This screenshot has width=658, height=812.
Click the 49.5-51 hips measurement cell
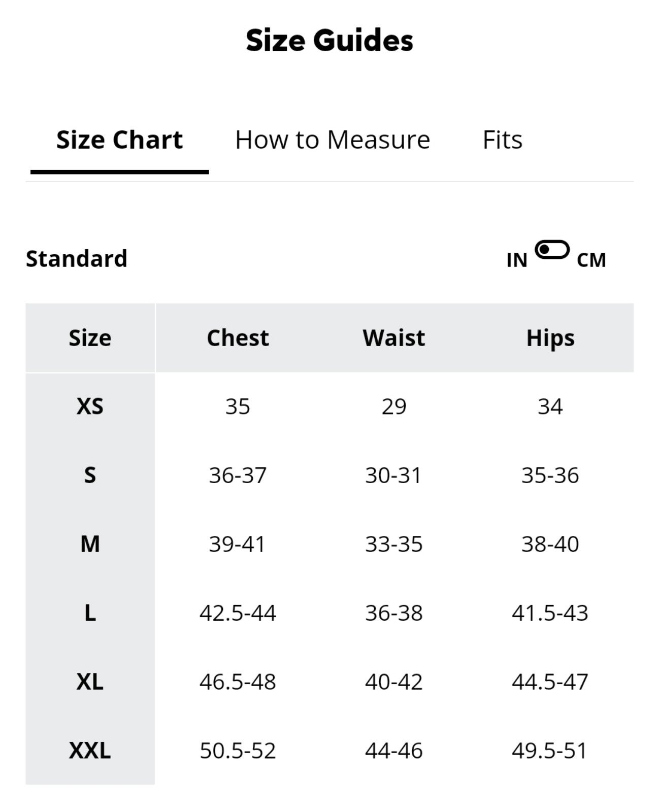[550, 751]
